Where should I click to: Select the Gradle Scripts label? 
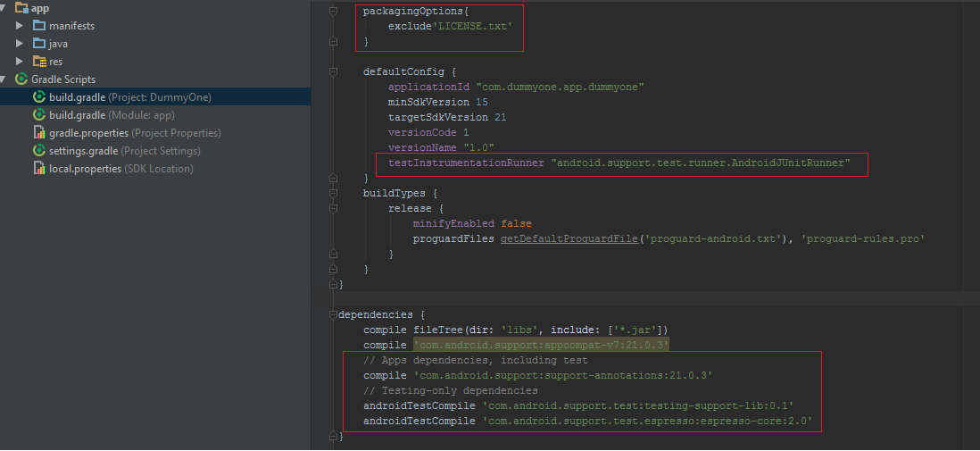coord(63,79)
